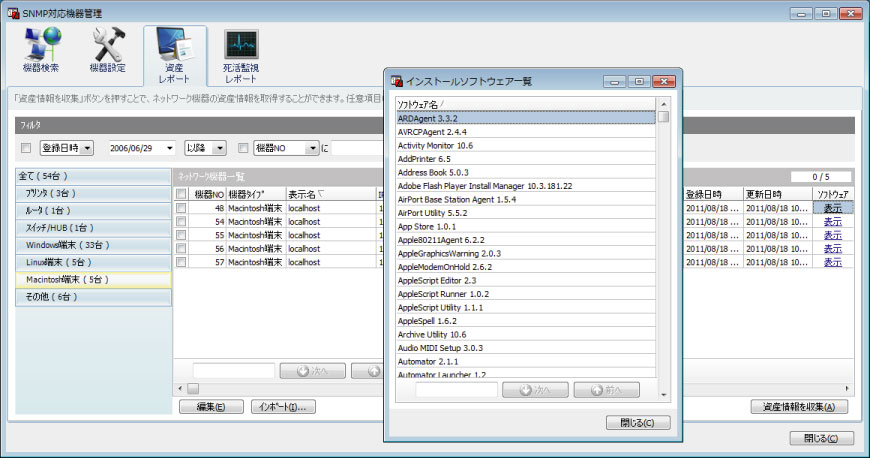This screenshot has width=870, height=458.
Task: Open the 2006/06/29 date picker dropdown
Action: [x=169, y=148]
